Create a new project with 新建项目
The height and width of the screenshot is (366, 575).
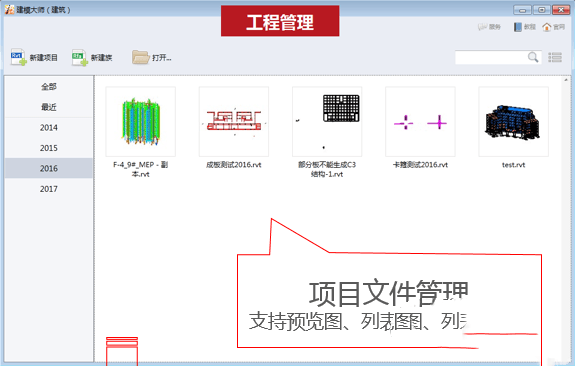click(34, 57)
